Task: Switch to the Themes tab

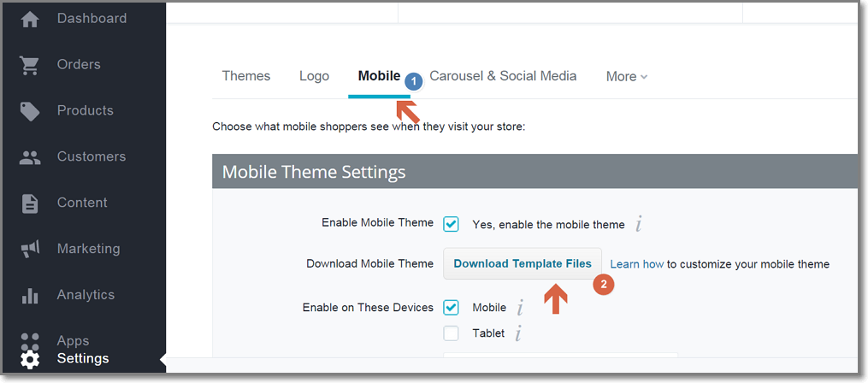Action: pyautogui.click(x=246, y=76)
